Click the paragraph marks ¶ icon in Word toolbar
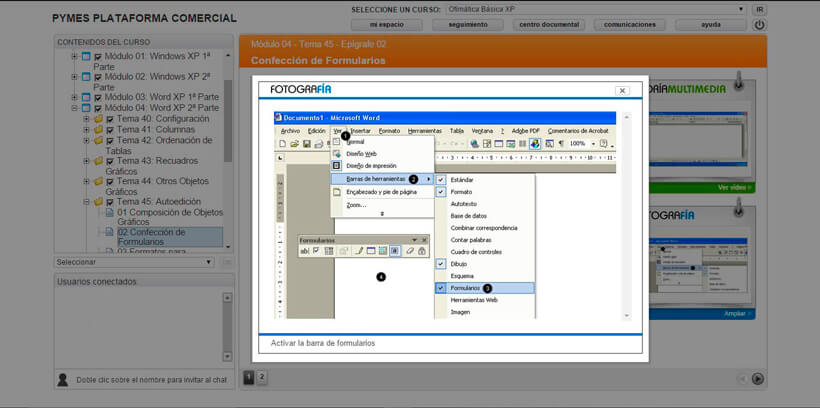This screenshot has width=820, height=408. point(561,143)
